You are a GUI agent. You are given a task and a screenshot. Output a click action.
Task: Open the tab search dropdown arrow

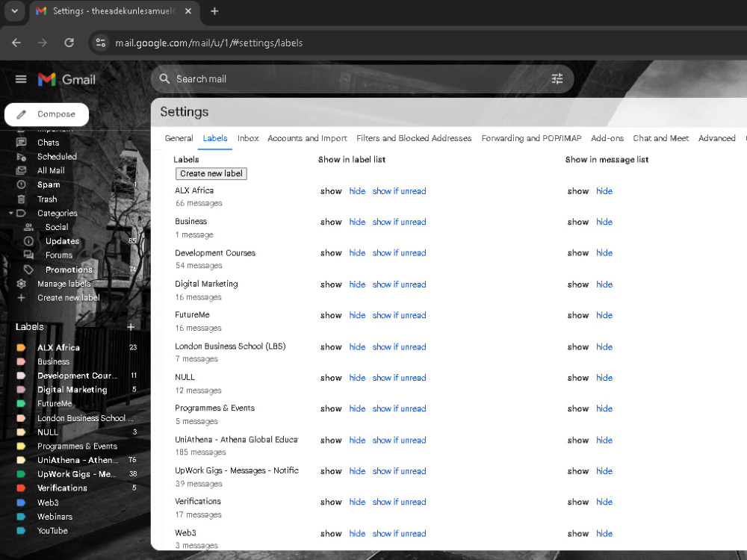click(x=15, y=11)
